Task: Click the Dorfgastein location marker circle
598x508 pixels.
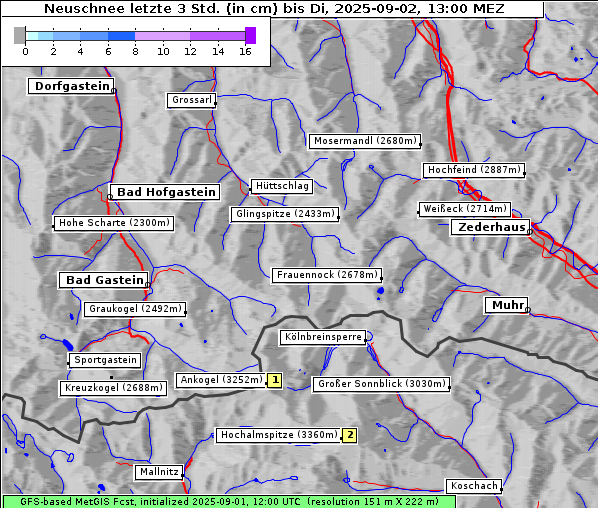Action: 114,91
